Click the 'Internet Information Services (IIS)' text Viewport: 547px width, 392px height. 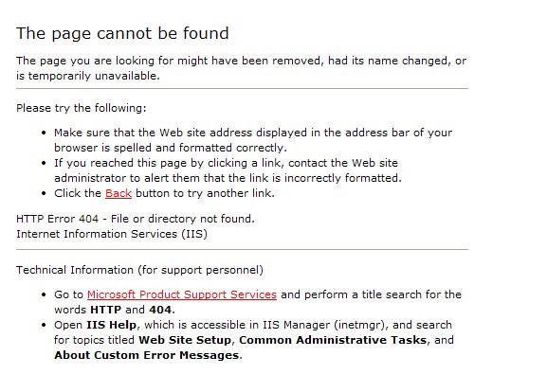click(x=112, y=234)
